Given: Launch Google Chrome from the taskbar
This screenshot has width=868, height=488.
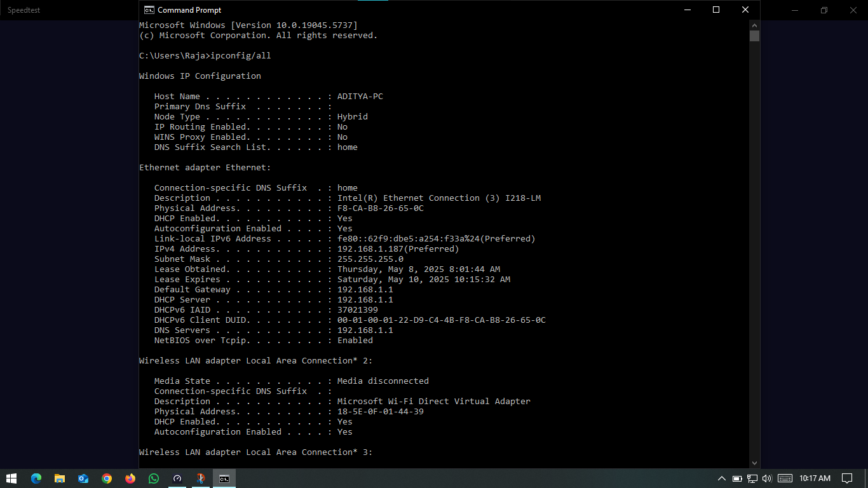Looking at the screenshot, I should pyautogui.click(x=107, y=478).
